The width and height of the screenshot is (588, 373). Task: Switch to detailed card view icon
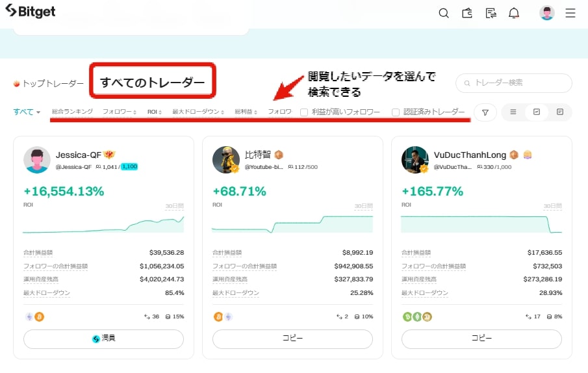pyautogui.click(x=560, y=112)
